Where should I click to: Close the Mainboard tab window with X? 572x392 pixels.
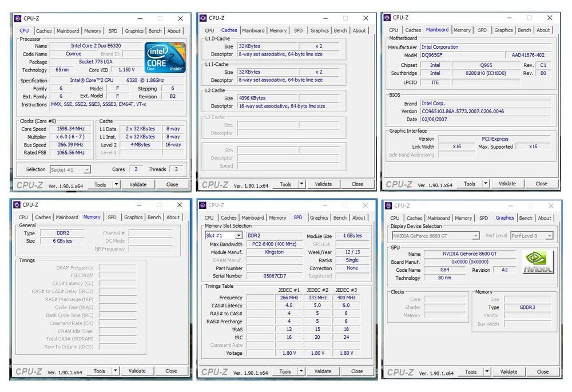[x=550, y=18]
